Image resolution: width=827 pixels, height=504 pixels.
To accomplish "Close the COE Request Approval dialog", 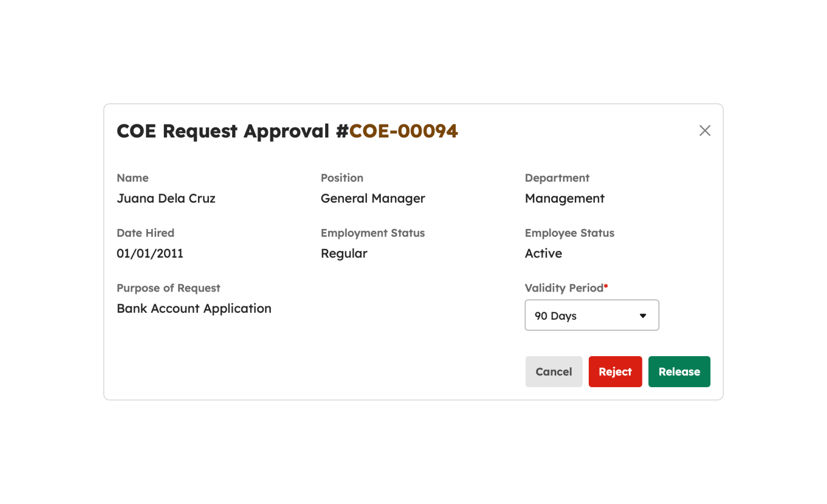I will click(705, 131).
